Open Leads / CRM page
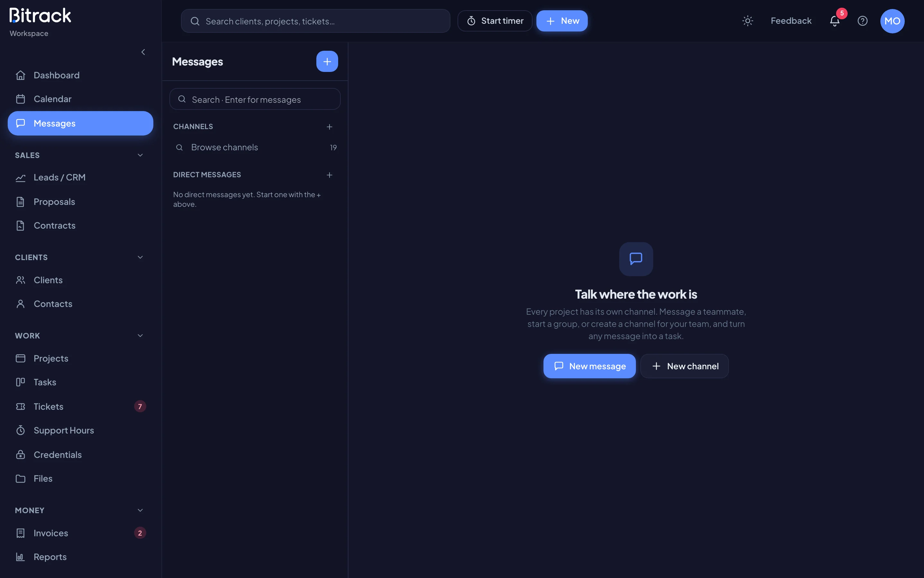Image resolution: width=924 pixels, height=578 pixels. point(80,178)
